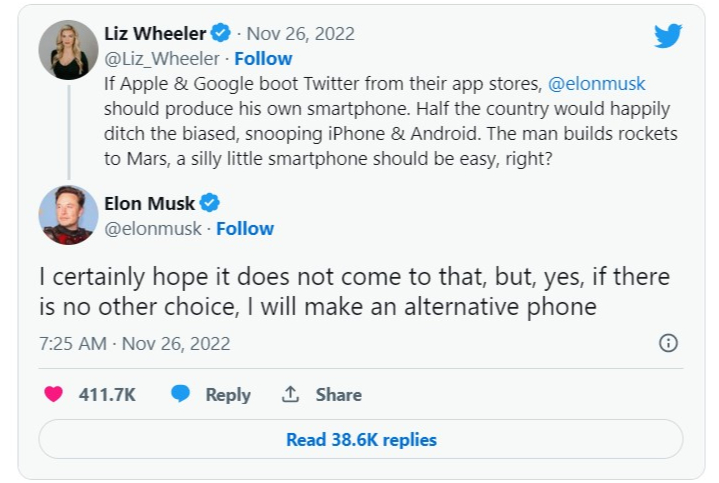
Task: Click the Elon Musk display name
Action: (149, 203)
